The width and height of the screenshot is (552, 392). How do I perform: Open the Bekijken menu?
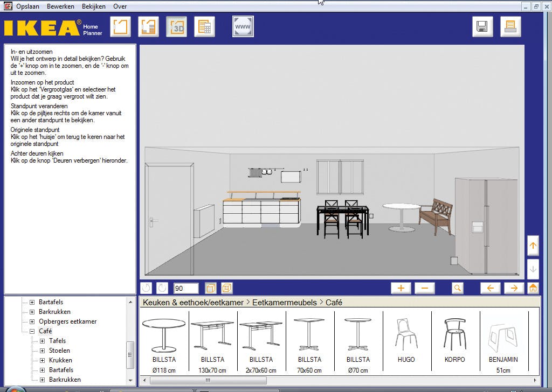(94, 6)
